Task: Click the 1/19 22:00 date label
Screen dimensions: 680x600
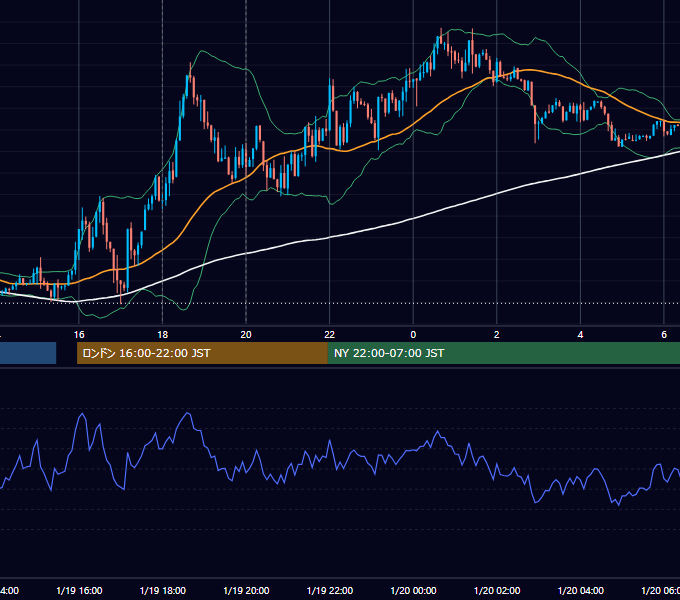Action: coord(330,591)
